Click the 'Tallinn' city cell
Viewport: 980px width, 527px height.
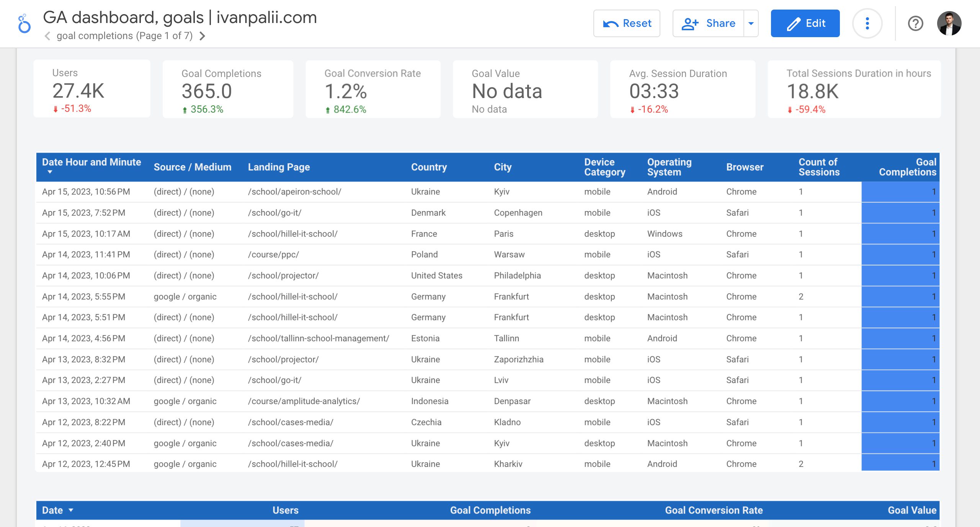506,338
